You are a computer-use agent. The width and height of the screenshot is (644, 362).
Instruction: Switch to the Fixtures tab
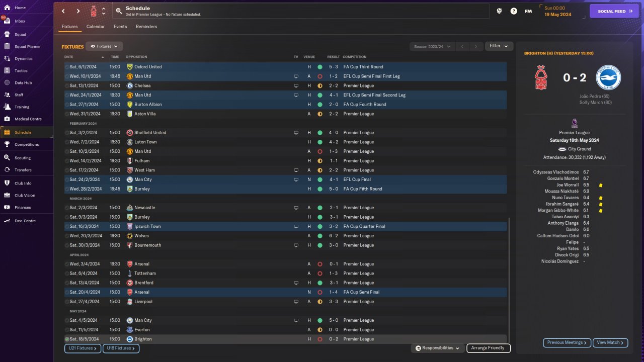[69, 27]
